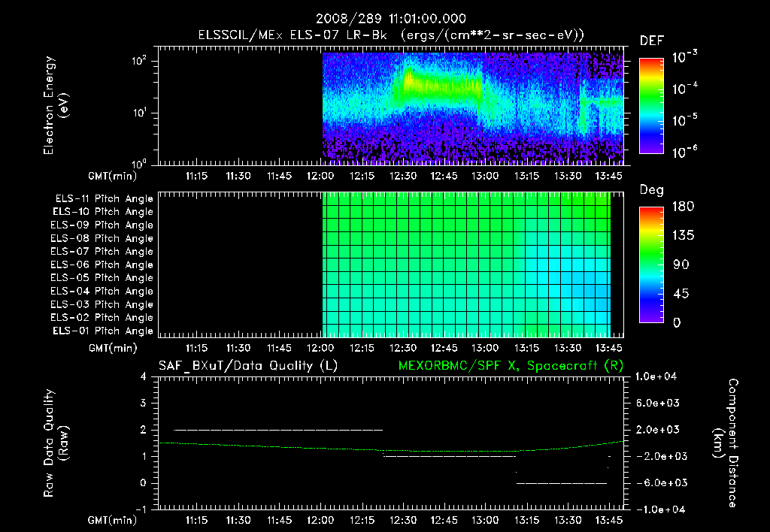This screenshot has height=532, width=770.
Task: Click the 180 value on the Deg scale
Action: pyautogui.click(x=683, y=207)
